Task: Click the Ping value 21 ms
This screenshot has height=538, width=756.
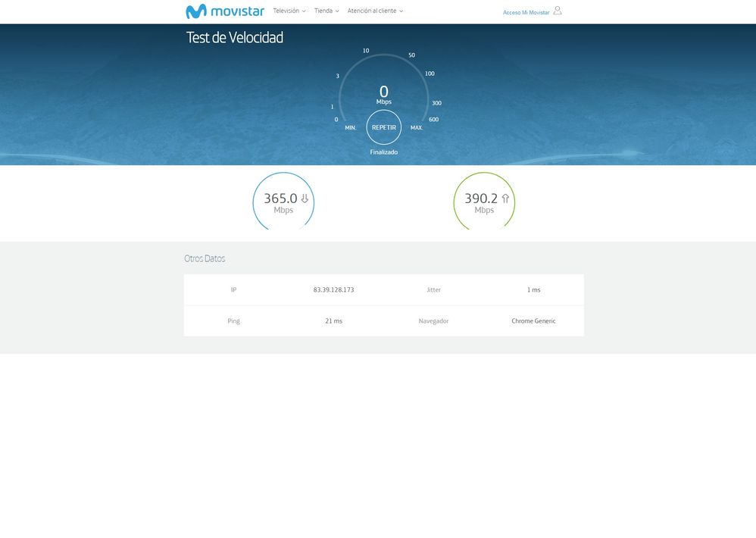Action: 334,321
